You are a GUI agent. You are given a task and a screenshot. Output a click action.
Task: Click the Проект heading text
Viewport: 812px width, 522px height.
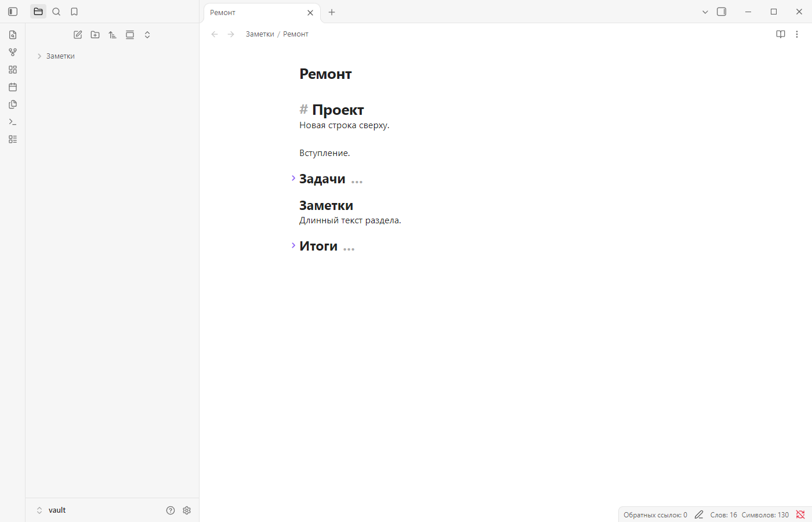(338, 110)
